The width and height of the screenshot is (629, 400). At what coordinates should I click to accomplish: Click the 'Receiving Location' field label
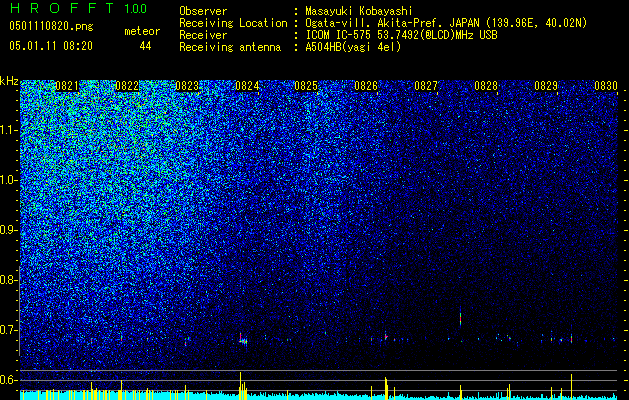point(233,23)
